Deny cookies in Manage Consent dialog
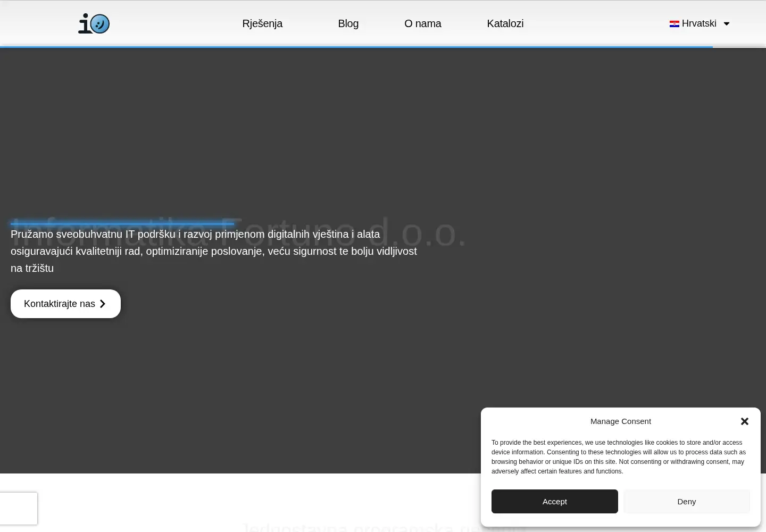The image size is (766, 532). pyautogui.click(x=687, y=502)
